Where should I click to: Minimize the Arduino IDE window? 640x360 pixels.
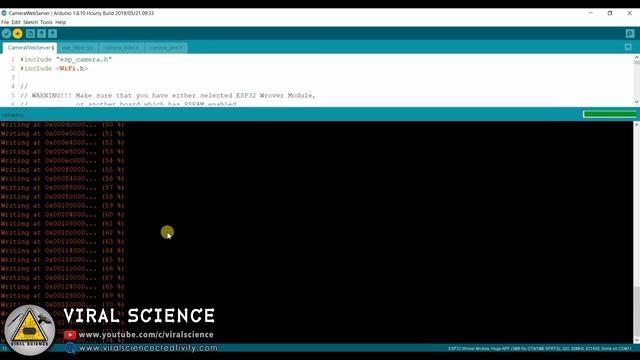(590, 13)
